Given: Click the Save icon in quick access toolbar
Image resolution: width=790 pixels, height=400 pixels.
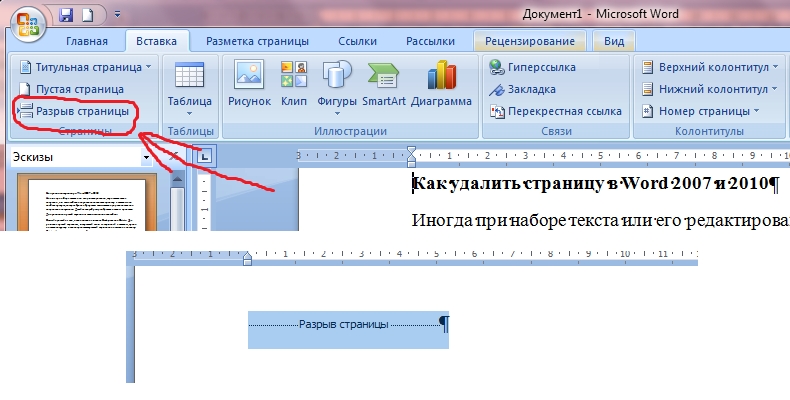Looking at the screenshot, I should (67, 16).
